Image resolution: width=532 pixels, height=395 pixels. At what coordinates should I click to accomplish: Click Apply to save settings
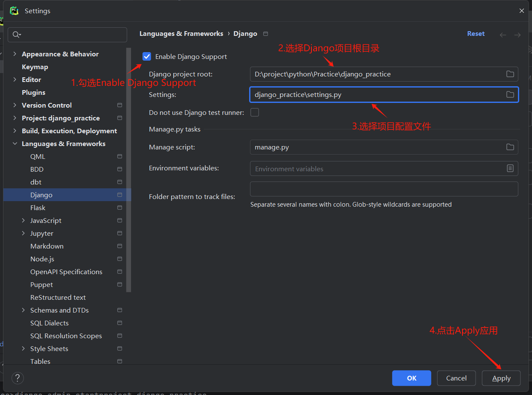(501, 378)
